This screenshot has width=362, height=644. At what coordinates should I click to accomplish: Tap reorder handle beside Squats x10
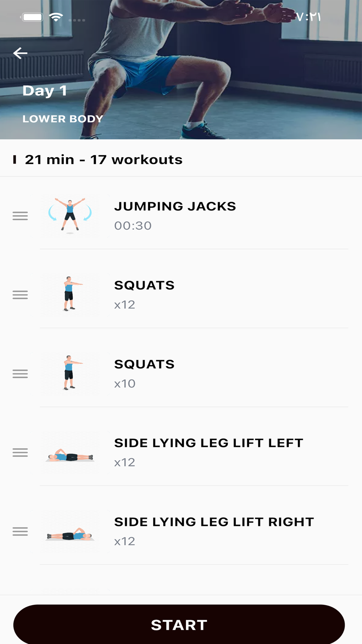point(20,374)
